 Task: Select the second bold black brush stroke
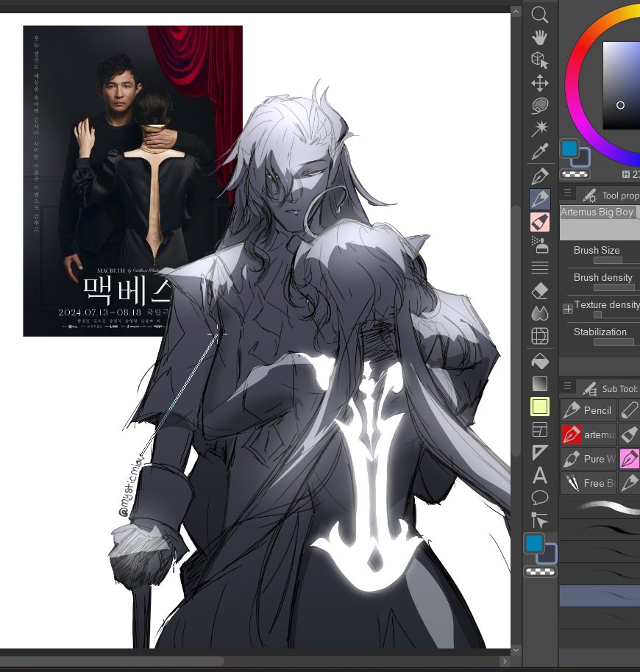click(600, 530)
